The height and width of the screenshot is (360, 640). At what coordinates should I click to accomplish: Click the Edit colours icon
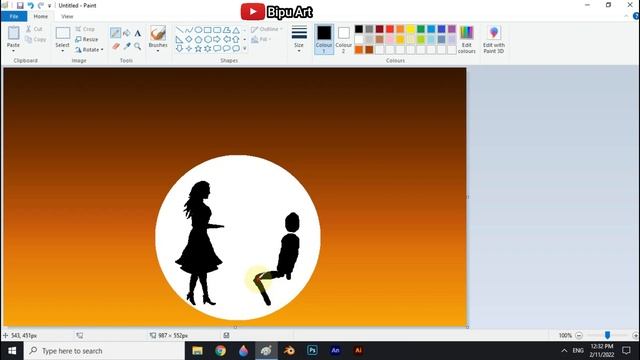(x=467, y=33)
